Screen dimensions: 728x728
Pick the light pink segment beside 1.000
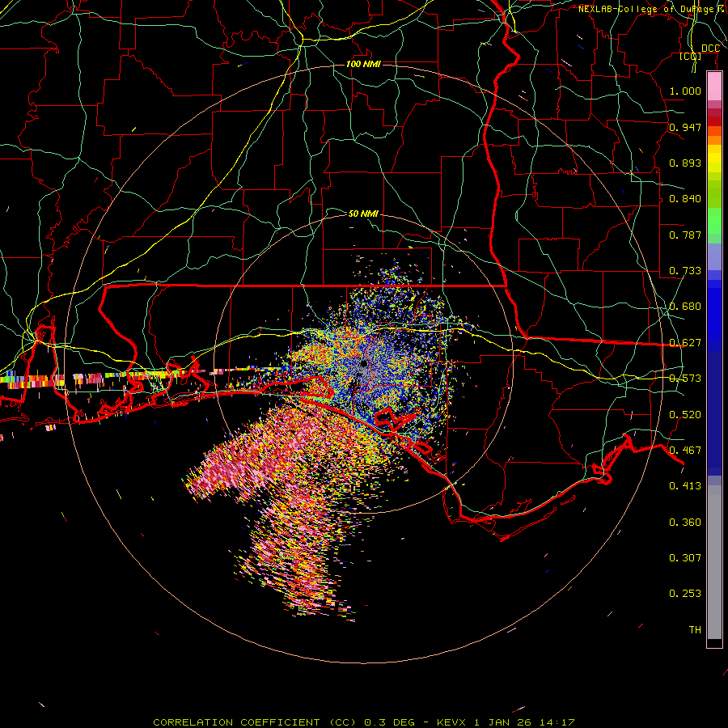pyautogui.click(x=714, y=87)
